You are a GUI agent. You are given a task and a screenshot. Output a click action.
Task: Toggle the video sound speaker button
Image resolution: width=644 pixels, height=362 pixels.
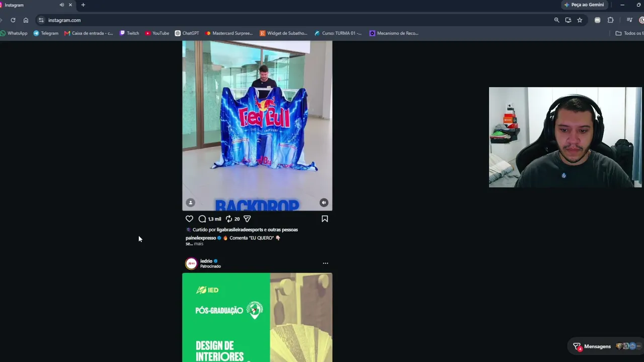point(324,203)
